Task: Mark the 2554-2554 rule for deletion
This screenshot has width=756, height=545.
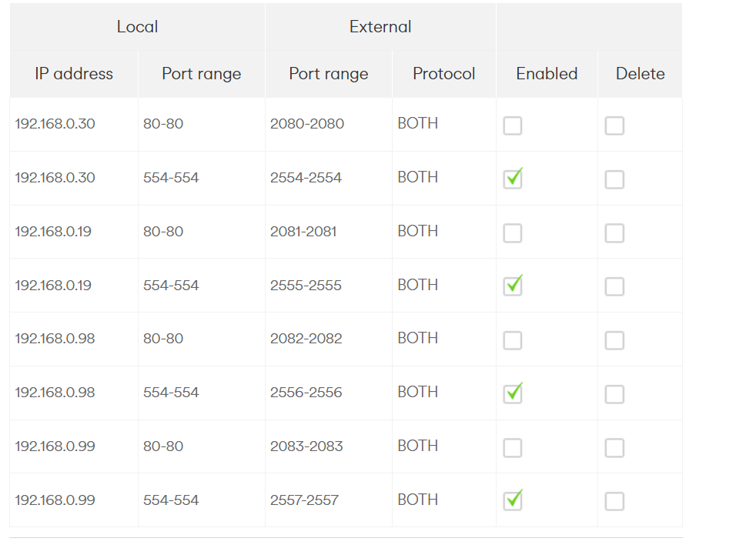Action: tap(614, 179)
